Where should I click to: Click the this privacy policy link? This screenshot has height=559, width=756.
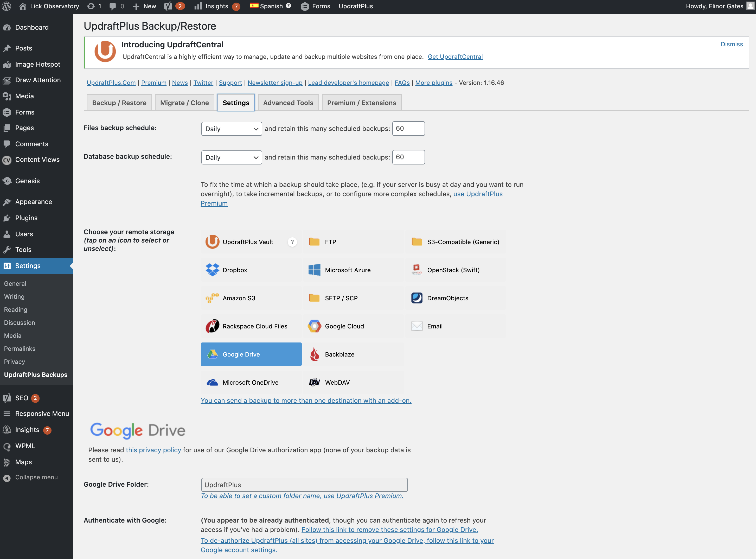tap(153, 450)
